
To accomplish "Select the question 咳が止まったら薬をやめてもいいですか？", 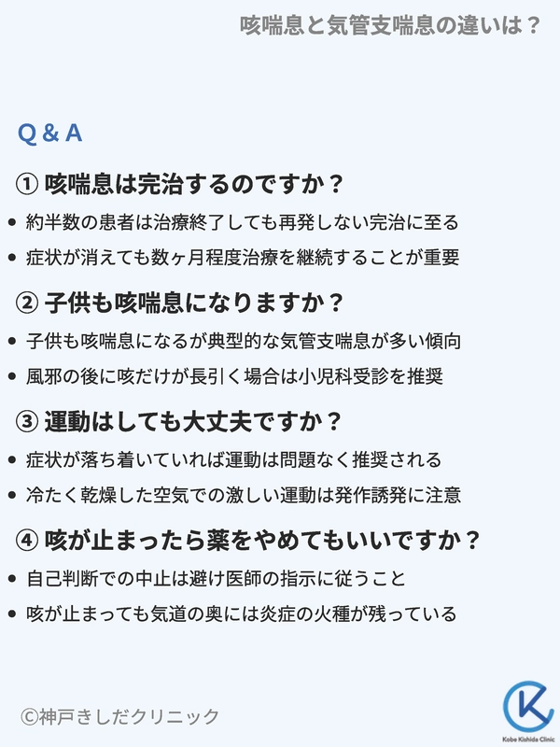I will 262,541.
